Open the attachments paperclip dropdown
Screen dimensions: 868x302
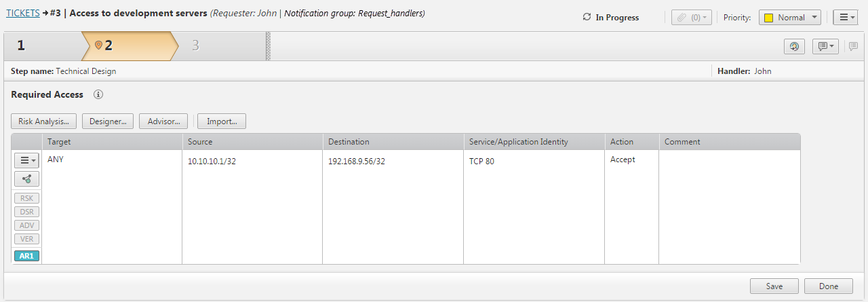tap(691, 18)
